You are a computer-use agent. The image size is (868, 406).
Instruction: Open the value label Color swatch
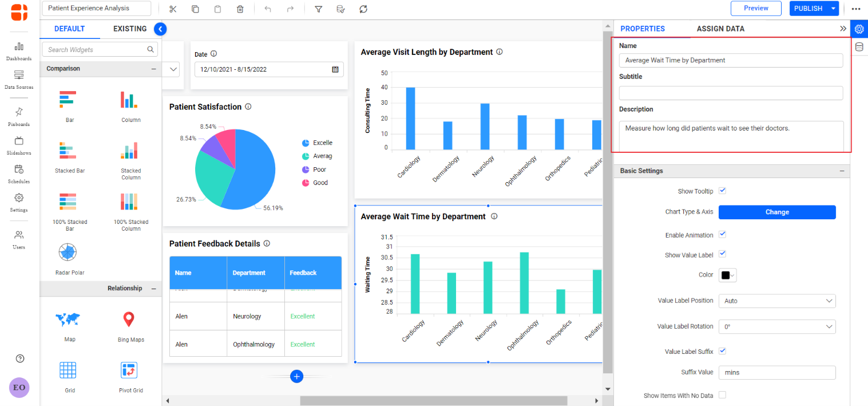click(x=727, y=275)
